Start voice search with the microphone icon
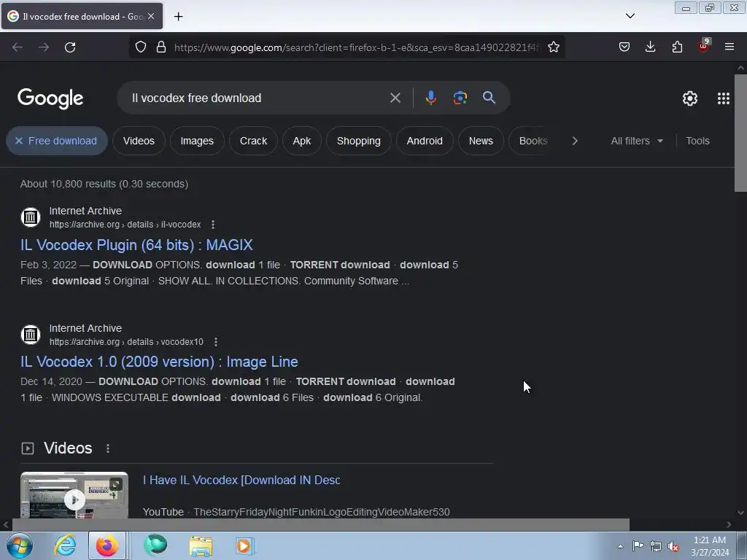 (430, 98)
